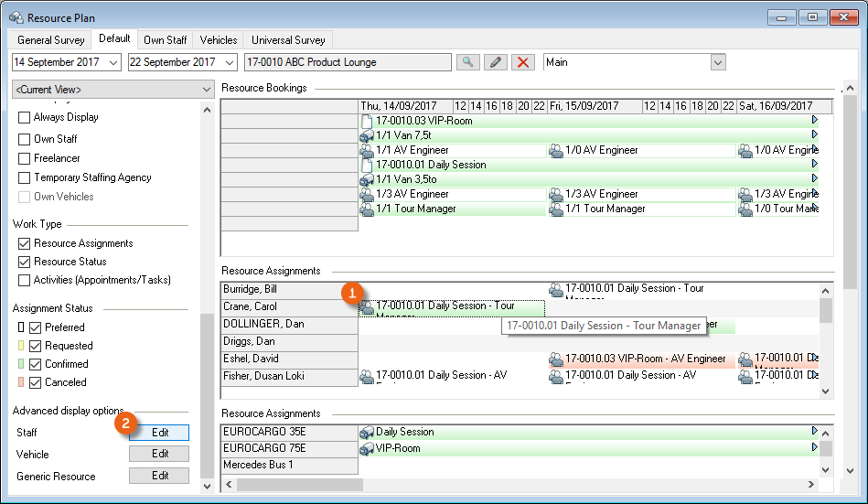This screenshot has width=868, height=504.
Task: Click the magnifier search icon beside project field
Action: tap(467, 62)
